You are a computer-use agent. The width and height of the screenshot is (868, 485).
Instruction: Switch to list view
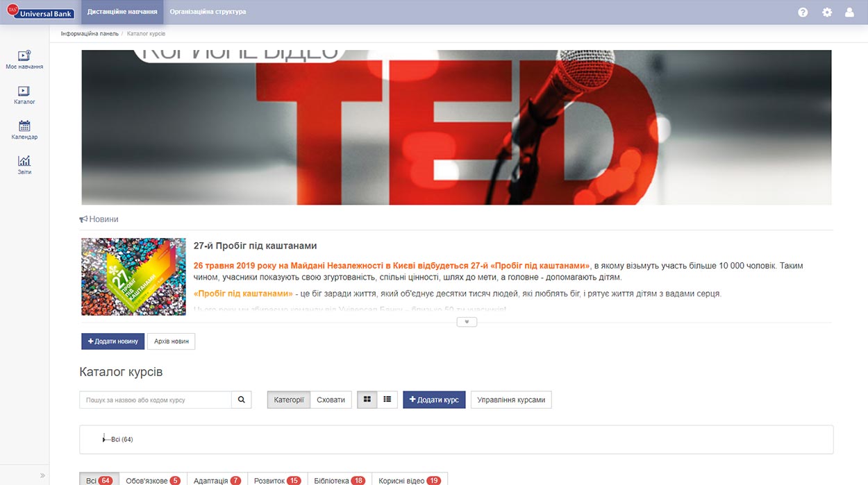387,400
